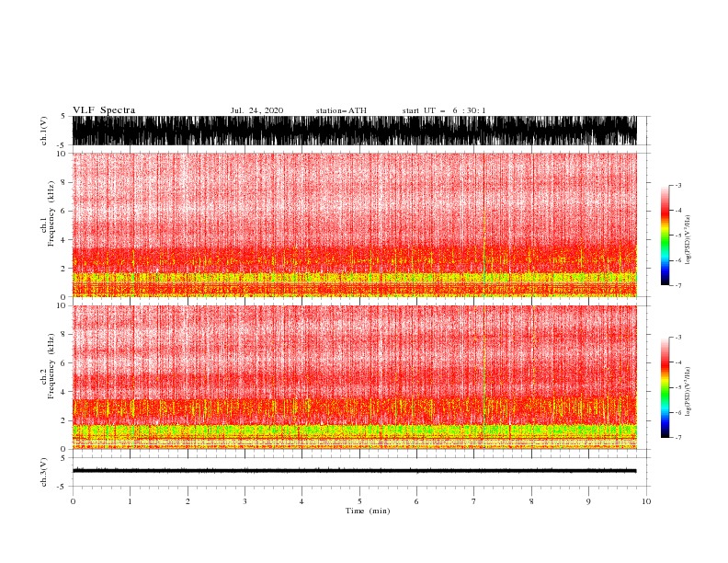This screenshot has height=563, width=728.
Task: Click the "10" tick on the time axis
Action: 646,501
